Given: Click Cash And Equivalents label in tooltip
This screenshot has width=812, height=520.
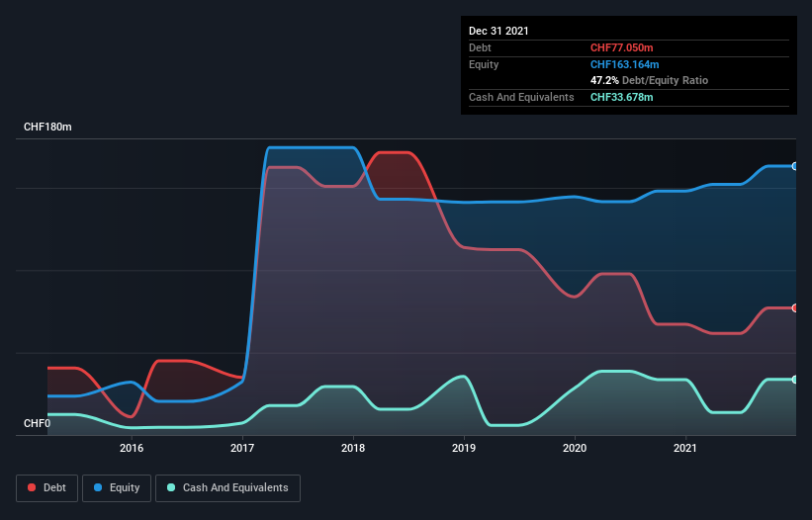Looking at the screenshot, I should point(521,97).
